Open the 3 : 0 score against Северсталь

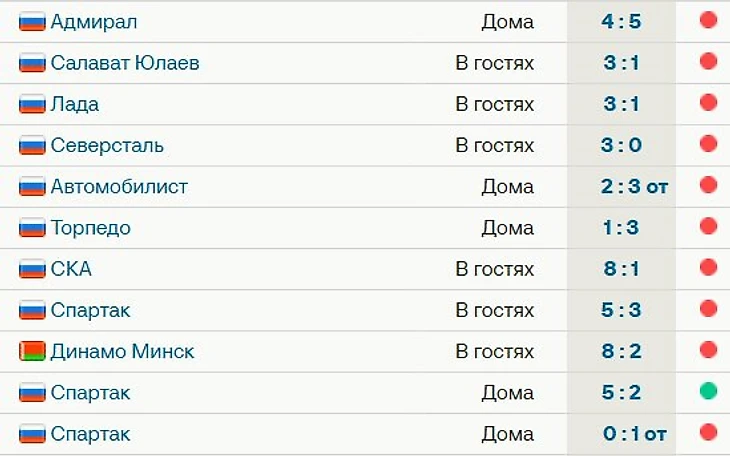[x=621, y=145]
